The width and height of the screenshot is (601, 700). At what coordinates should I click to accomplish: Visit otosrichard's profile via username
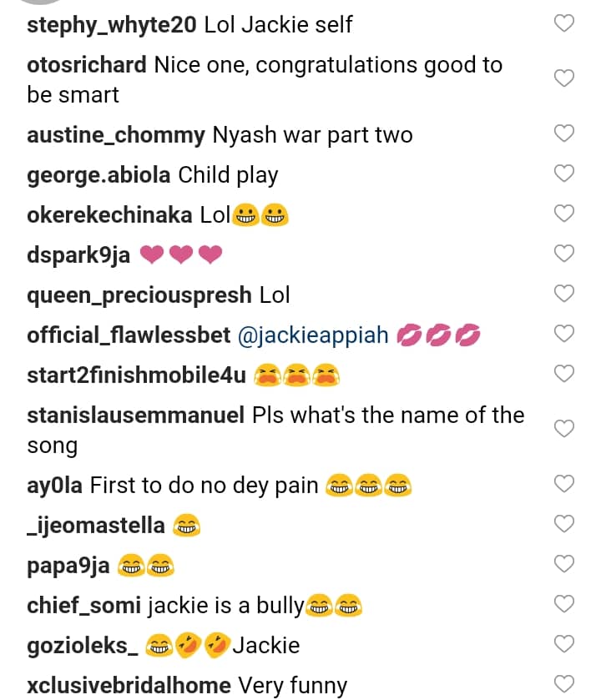87,65
